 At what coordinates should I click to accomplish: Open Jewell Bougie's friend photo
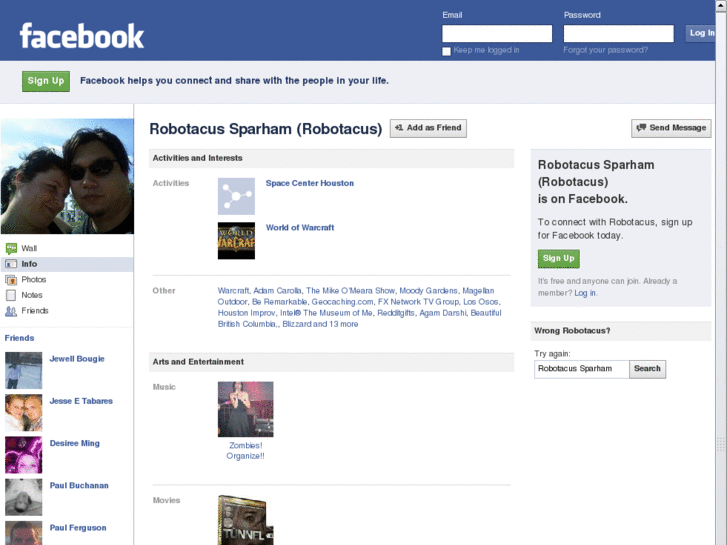24,370
